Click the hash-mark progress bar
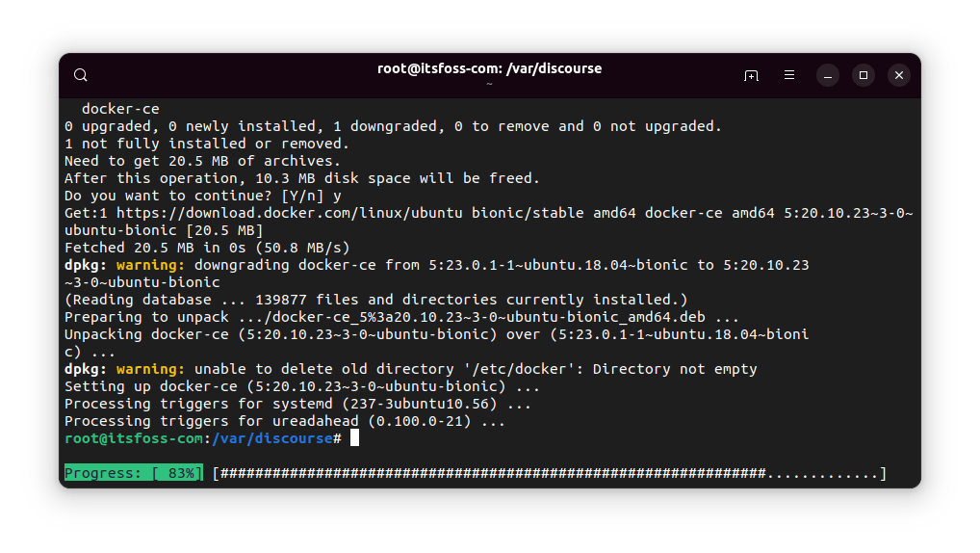Screen dimensions: 980x553 point(549,473)
